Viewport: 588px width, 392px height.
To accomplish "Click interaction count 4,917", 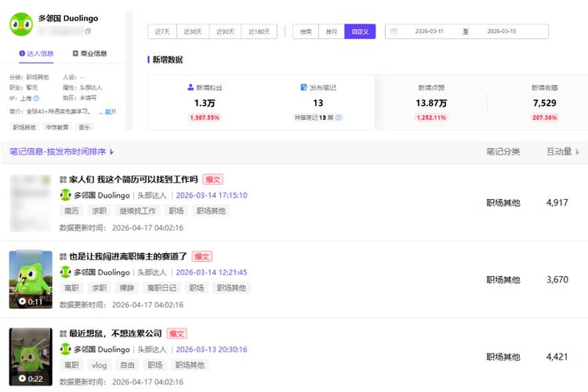I will 557,203.
